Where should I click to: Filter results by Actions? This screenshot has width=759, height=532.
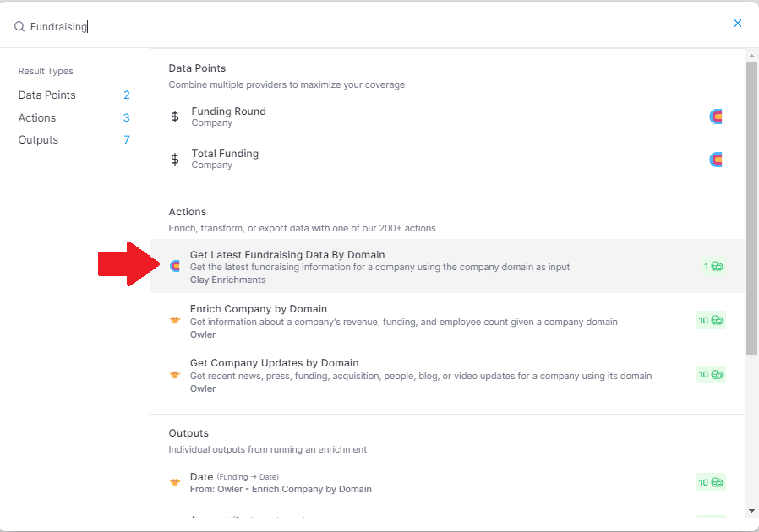[37, 118]
